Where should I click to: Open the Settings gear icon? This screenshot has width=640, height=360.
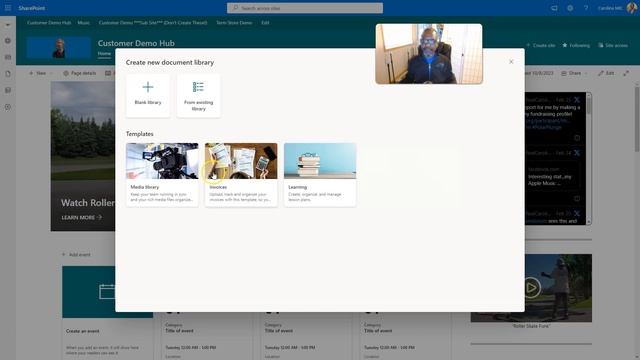[x=570, y=8]
